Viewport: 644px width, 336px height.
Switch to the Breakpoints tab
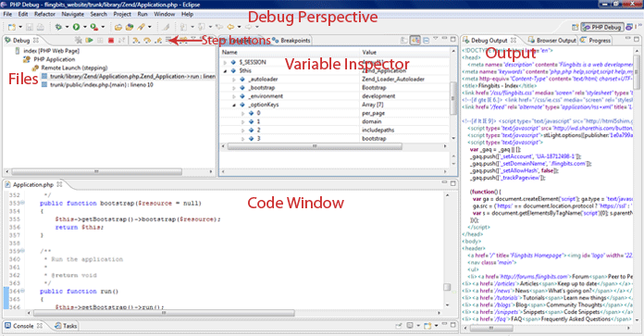pyautogui.click(x=291, y=40)
